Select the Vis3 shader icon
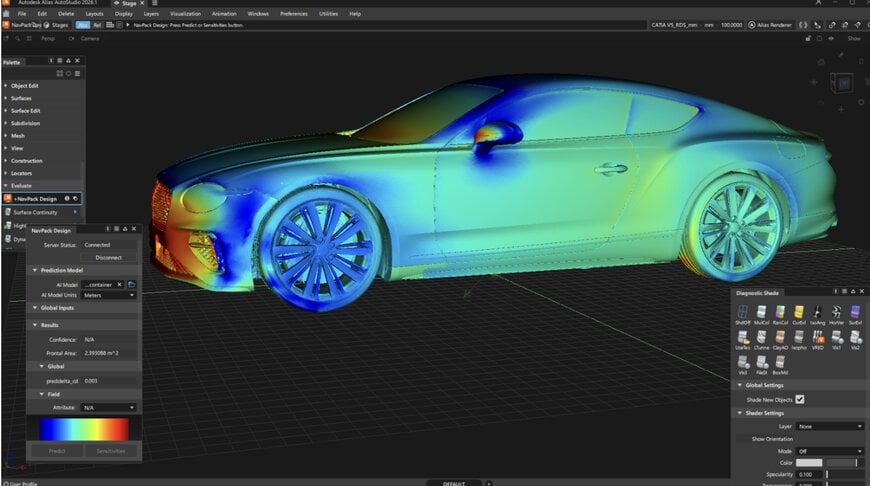This screenshot has height=486, width=870. [743, 363]
